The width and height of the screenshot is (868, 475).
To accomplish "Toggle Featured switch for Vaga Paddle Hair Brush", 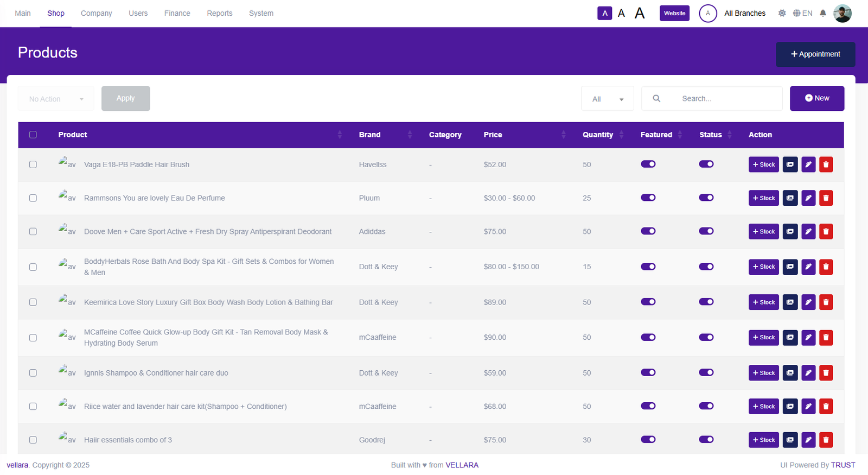I will 648,164.
